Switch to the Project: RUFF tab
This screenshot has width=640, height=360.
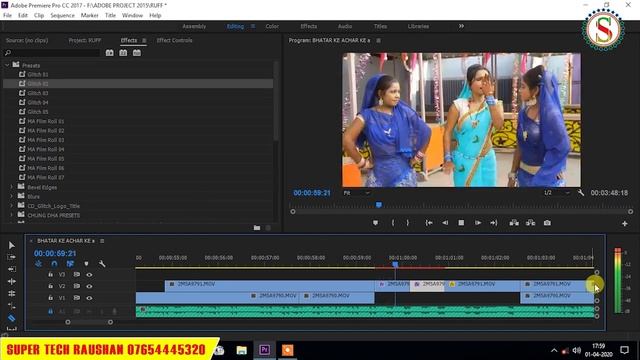point(84,40)
